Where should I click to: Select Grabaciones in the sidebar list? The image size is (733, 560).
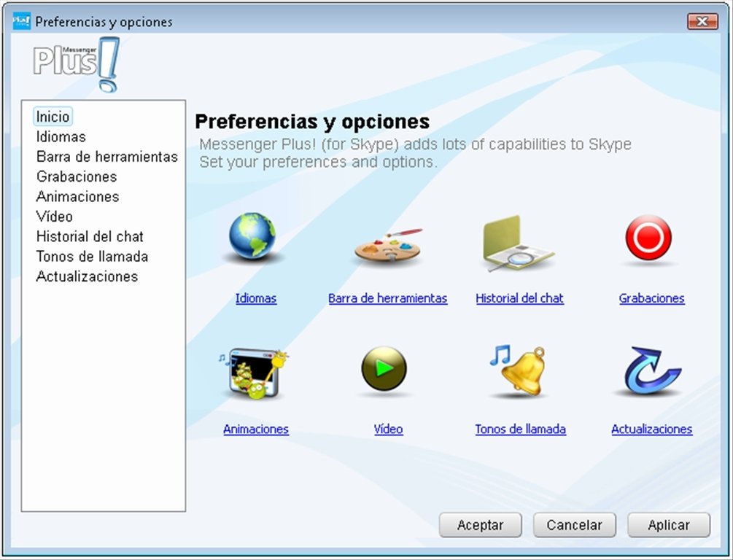(x=77, y=176)
